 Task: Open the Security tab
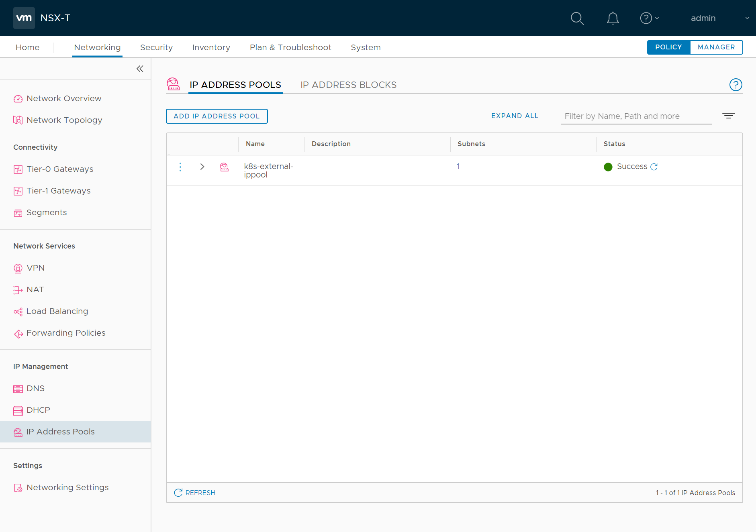point(156,47)
